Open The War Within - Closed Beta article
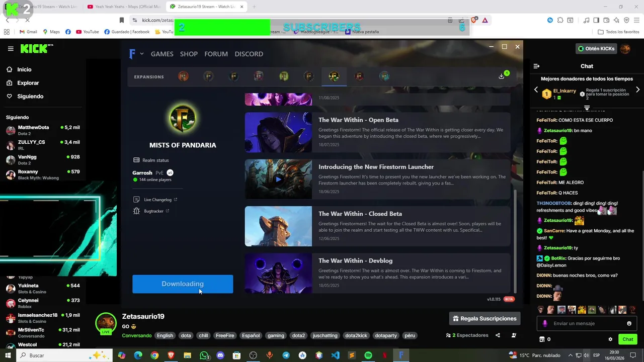 [377, 226]
